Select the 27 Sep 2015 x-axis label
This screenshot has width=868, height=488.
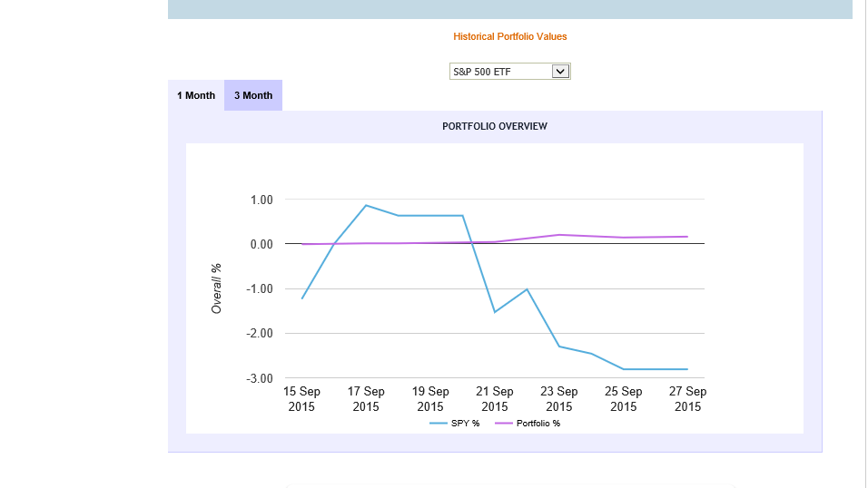[x=687, y=399]
